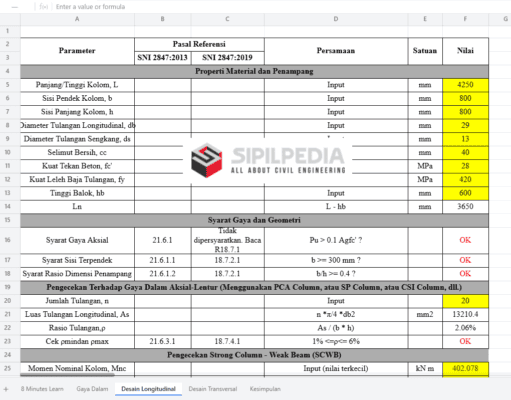Click the Ln value cell 3650
Image resolution: width=511 pixels, height=400 pixels.
(x=465, y=206)
